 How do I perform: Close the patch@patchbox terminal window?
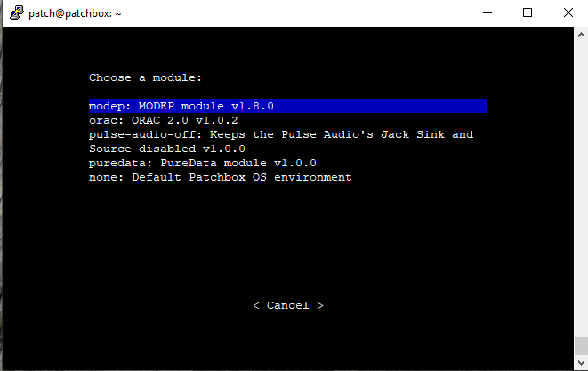pyautogui.click(x=568, y=12)
